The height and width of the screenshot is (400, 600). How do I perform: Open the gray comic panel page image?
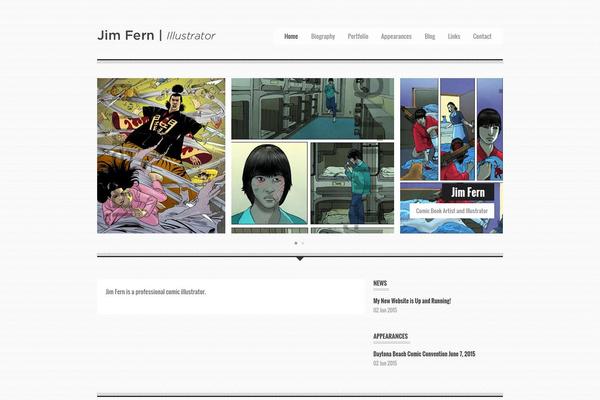tap(313, 156)
